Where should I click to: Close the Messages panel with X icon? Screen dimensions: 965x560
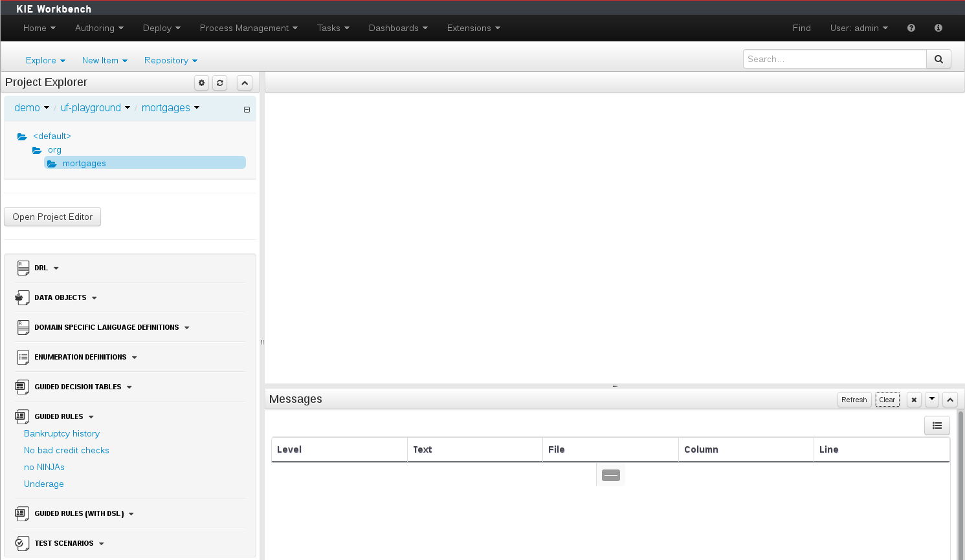pos(914,400)
